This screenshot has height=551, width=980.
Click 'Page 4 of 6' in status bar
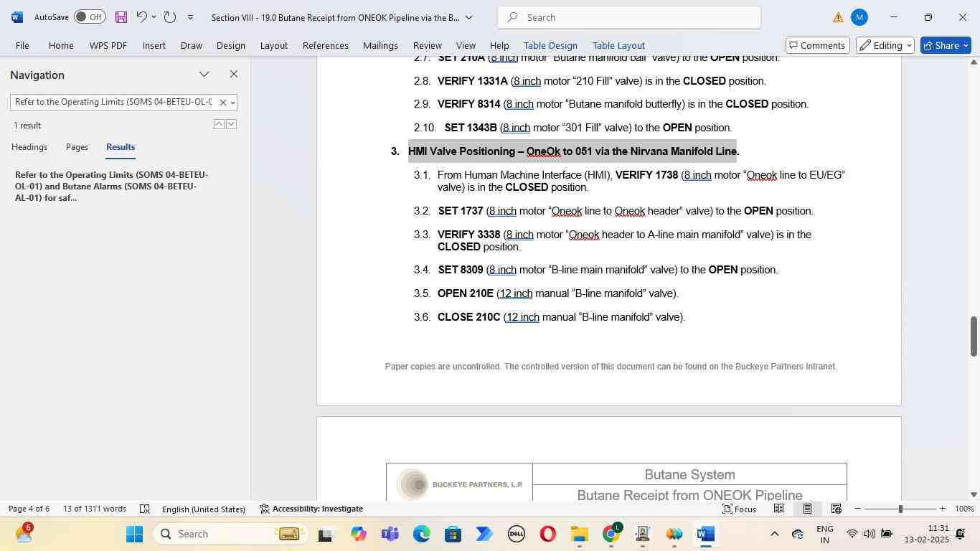click(x=29, y=509)
